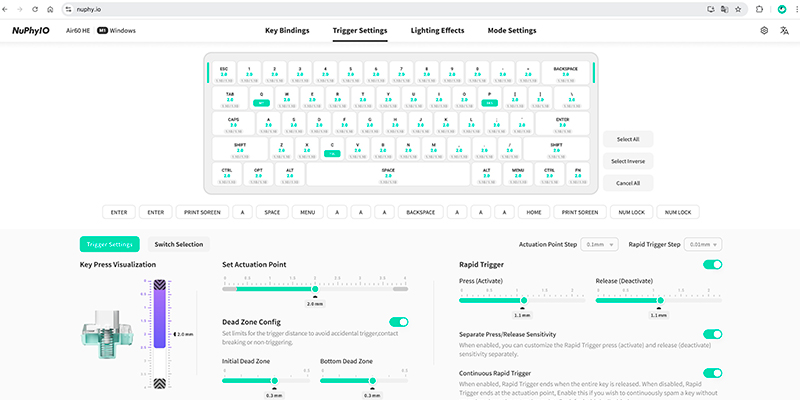
Task: Open the Actuation Point Step dropdown
Action: click(x=599, y=244)
